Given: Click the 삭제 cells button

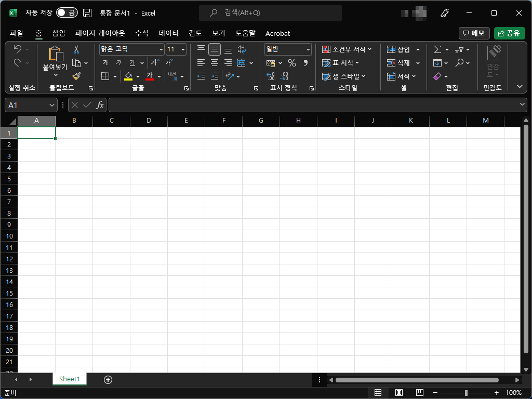Looking at the screenshot, I should coord(399,63).
